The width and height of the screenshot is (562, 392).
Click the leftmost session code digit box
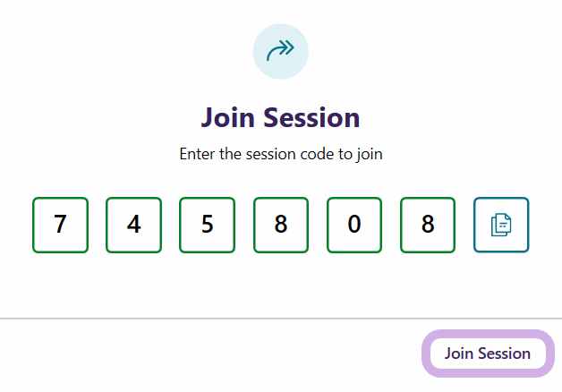point(61,225)
